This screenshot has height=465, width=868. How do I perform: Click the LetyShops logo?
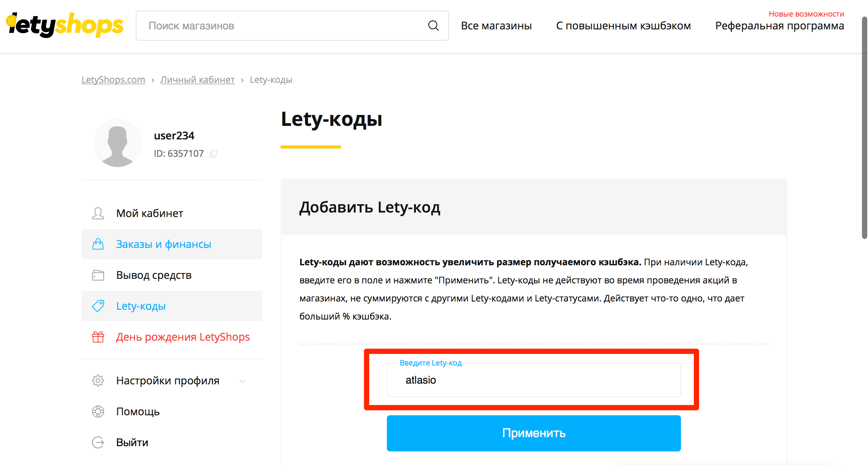pos(65,25)
